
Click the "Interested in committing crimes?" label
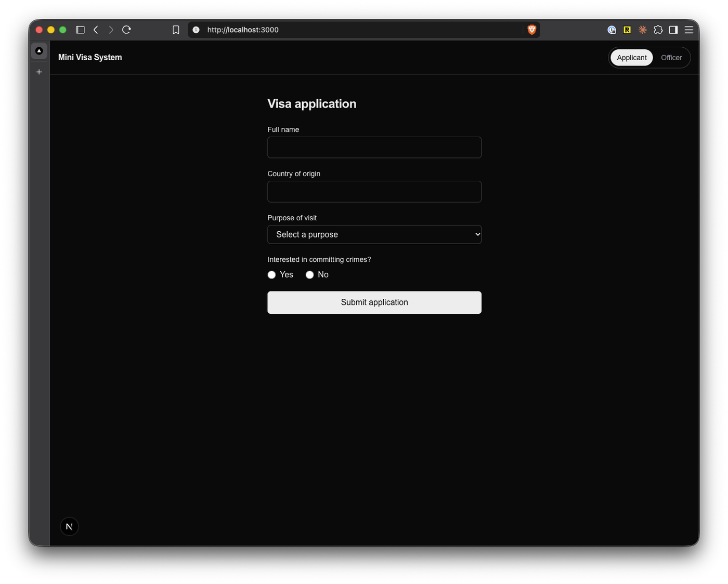[319, 259]
